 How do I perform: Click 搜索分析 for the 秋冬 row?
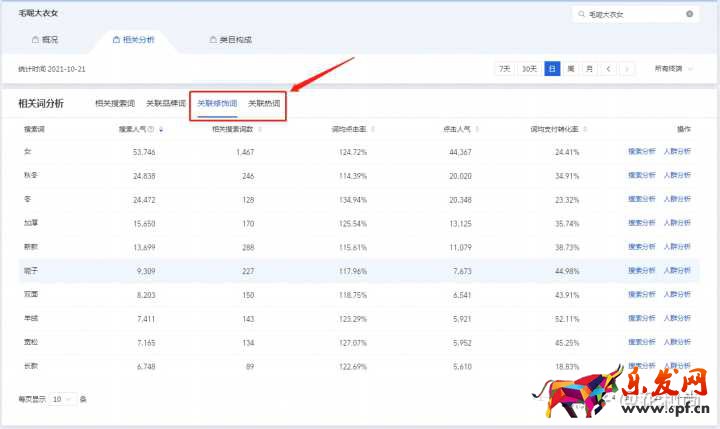[642, 174]
